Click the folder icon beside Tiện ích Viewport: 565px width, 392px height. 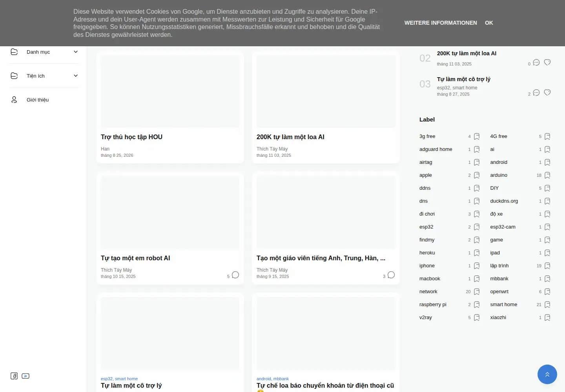14,76
